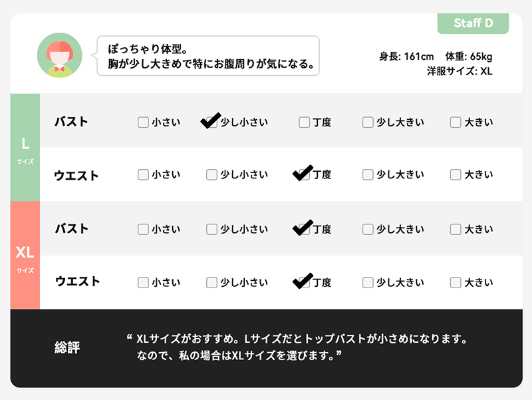Uncheck L size bust 少し小さい checkbox
532x400 pixels.
point(211,122)
